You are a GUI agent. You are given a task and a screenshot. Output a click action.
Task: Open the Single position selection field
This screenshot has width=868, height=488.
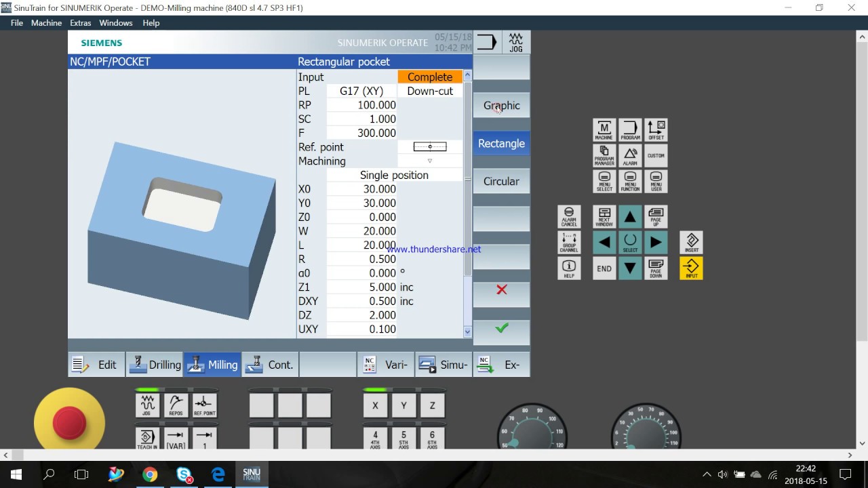point(394,175)
